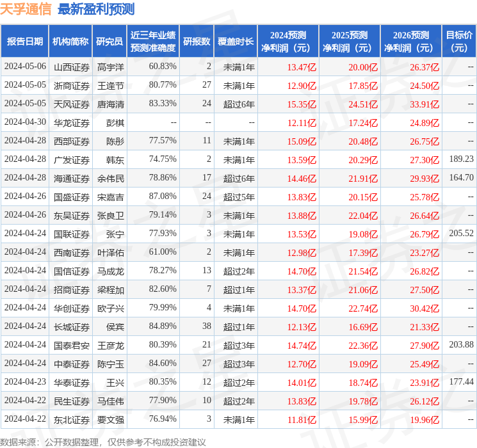Click 2024 forecast value 15.09亿

(x=302, y=141)
